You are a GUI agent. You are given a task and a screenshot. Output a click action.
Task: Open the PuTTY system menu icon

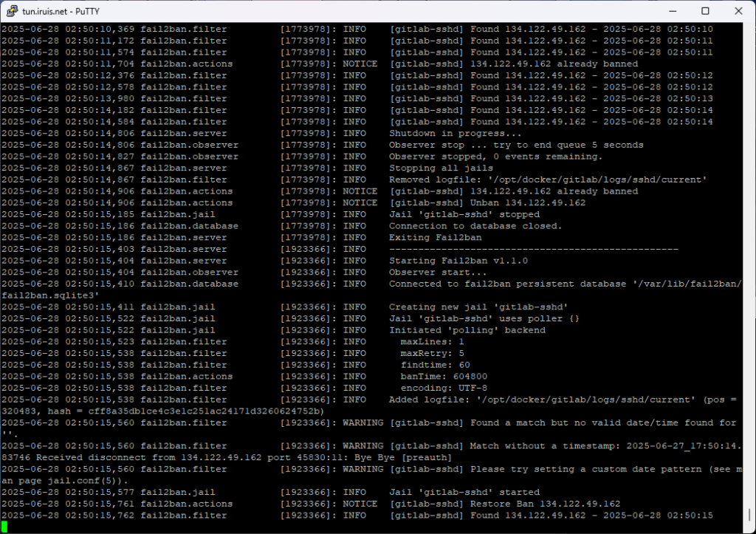click(12, 11)
